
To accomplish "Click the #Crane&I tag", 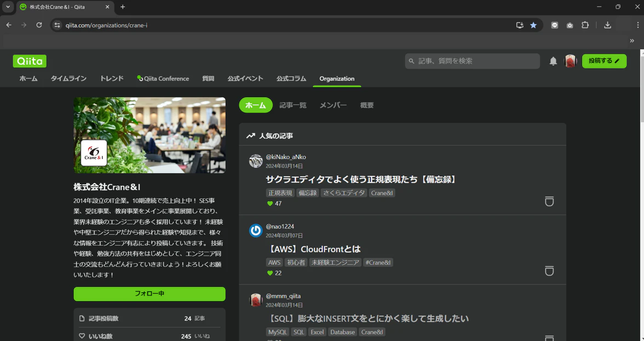I will [378, 263].
